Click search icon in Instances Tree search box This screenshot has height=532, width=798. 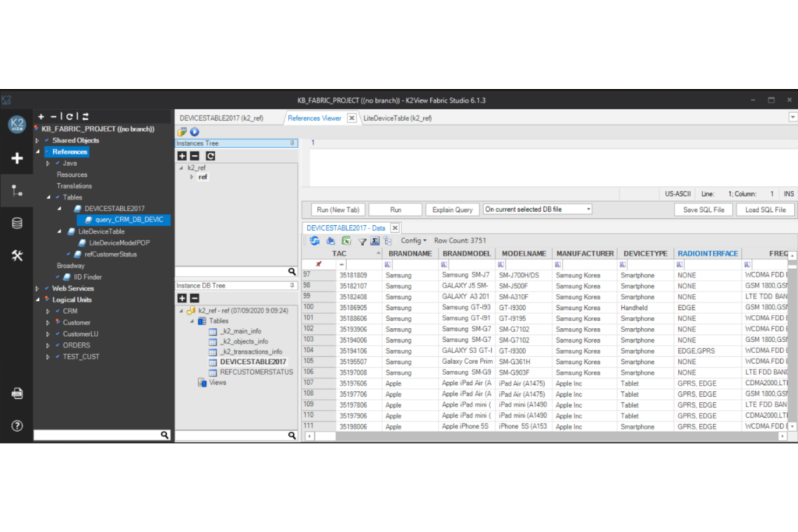pos(292,272)
